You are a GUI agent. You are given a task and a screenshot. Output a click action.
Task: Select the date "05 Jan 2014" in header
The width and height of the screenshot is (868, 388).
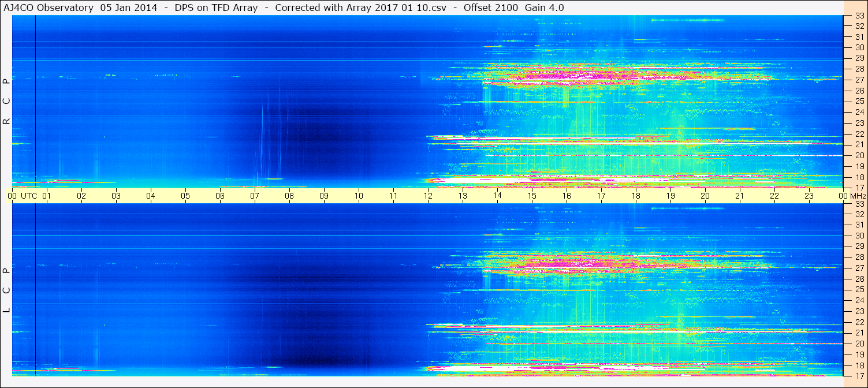coord(128,8)
